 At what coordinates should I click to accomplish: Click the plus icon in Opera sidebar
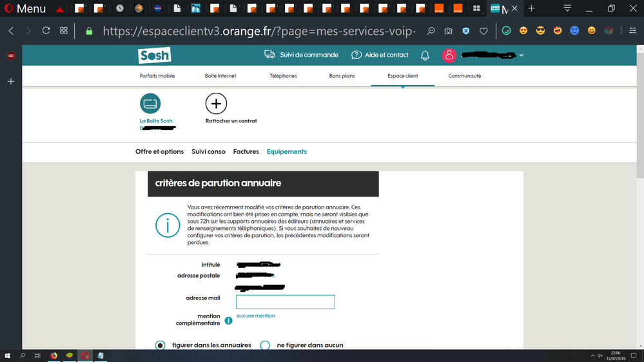(11, 81)
